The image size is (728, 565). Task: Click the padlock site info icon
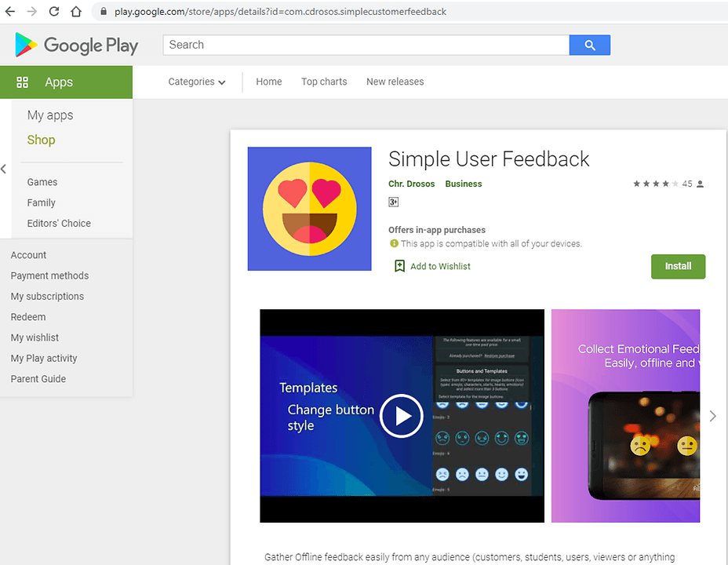click(x=104, y=11)
